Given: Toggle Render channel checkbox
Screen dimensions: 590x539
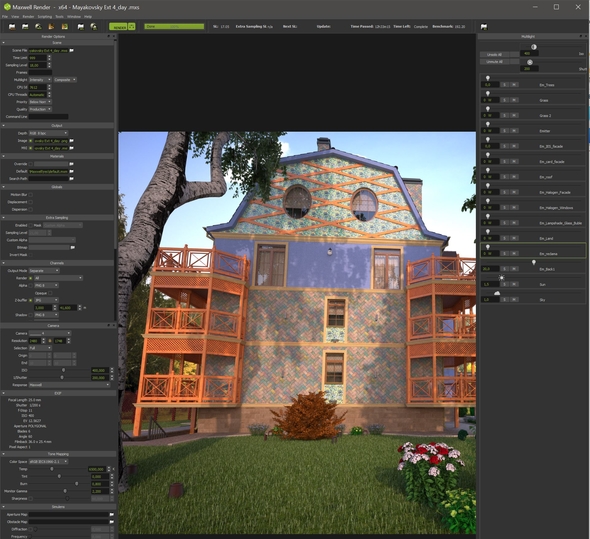Looking at the screenshot, I should tap(30, 278).
